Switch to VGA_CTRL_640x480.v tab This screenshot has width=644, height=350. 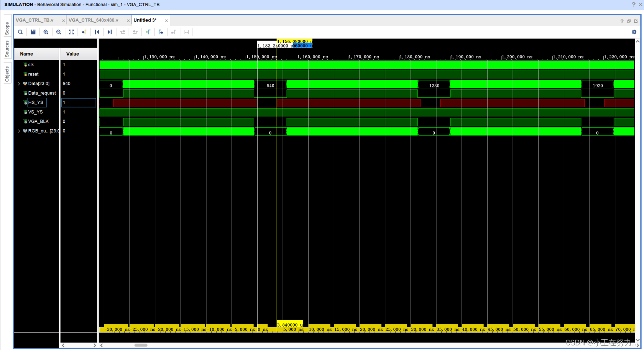(94, 20)
